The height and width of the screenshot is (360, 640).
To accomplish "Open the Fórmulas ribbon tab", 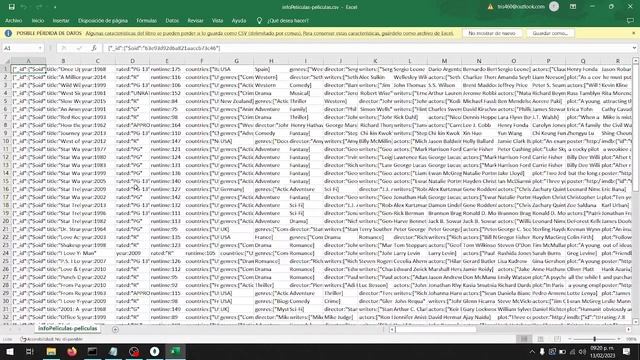I will (x=147, y=20).
